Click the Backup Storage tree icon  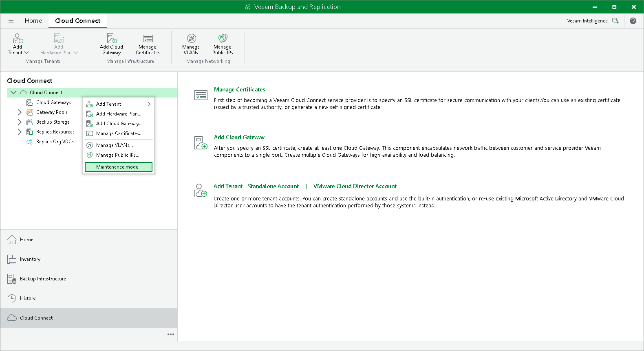click(30, 122)
